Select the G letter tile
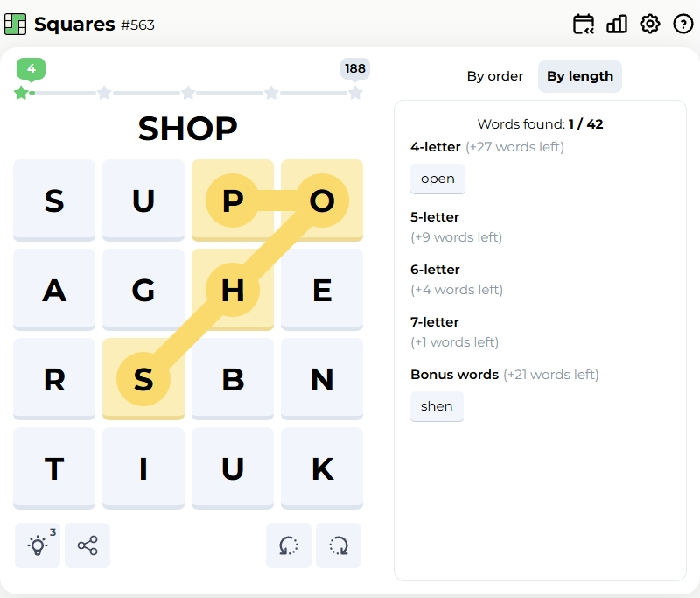This screenshot has height=598, width=700. click(143, 290)
